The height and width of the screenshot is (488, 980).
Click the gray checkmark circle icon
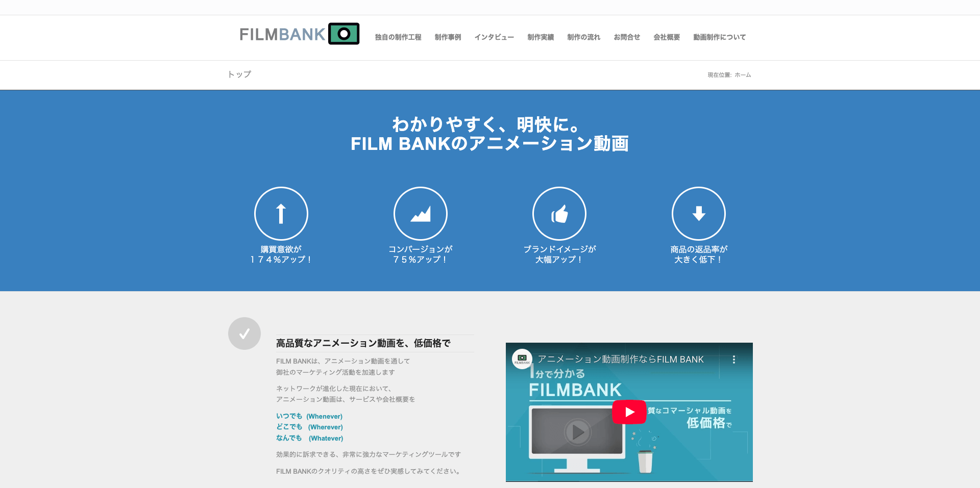(x=244, y=333)
